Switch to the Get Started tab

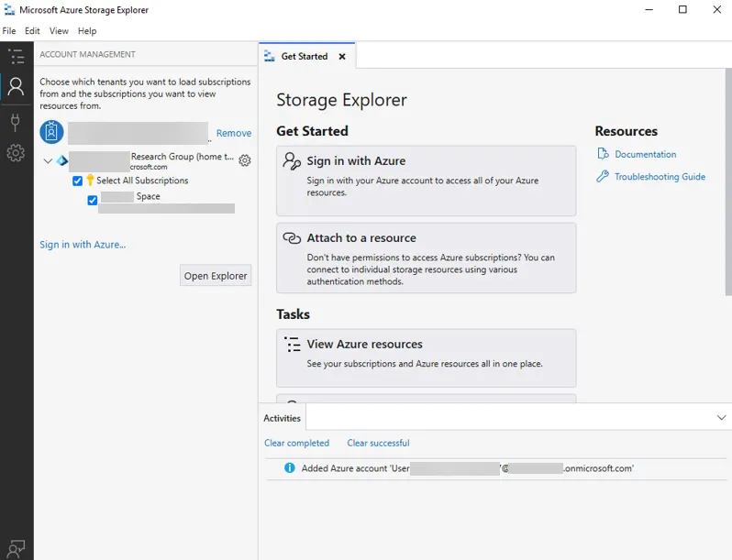tap(304, 57)
